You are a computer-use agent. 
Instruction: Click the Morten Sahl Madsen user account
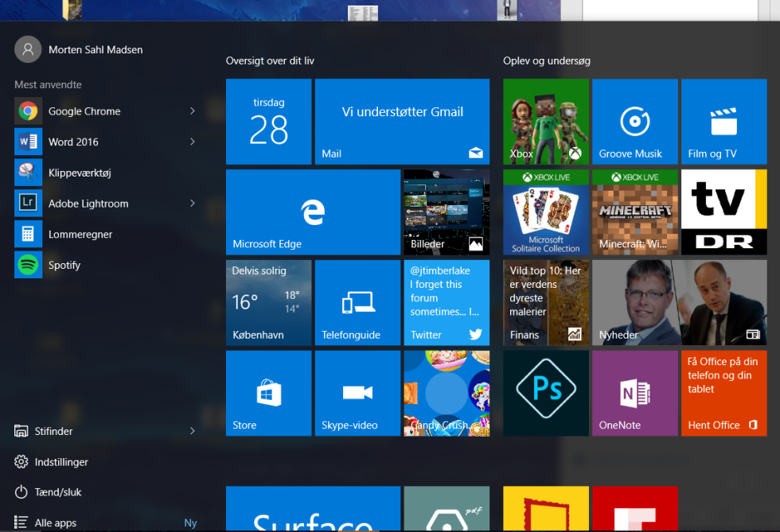[95, 49]
